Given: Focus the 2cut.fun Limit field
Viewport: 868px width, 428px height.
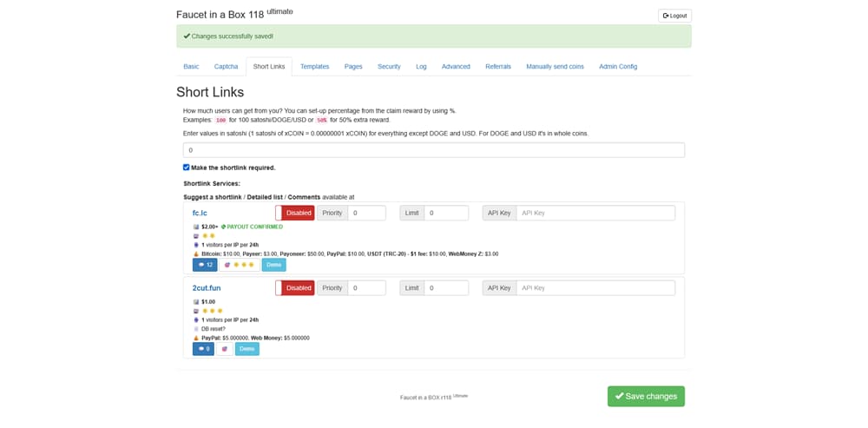Looking at the screenshot, I should click(x=446, y=288).
